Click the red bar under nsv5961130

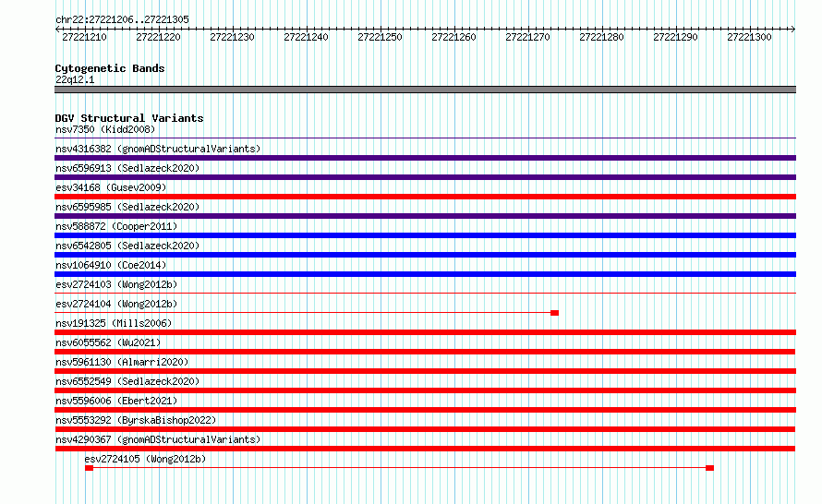tap(425, 371)
